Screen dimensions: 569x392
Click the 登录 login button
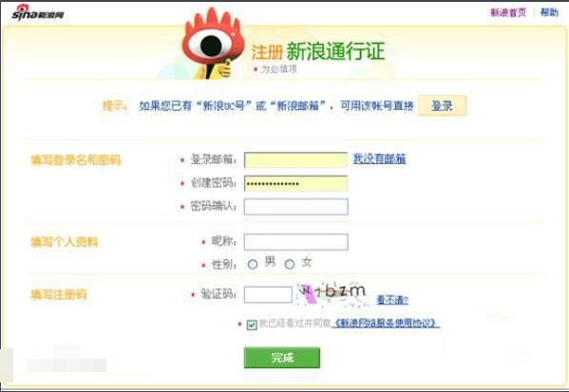tap(442, 106)
